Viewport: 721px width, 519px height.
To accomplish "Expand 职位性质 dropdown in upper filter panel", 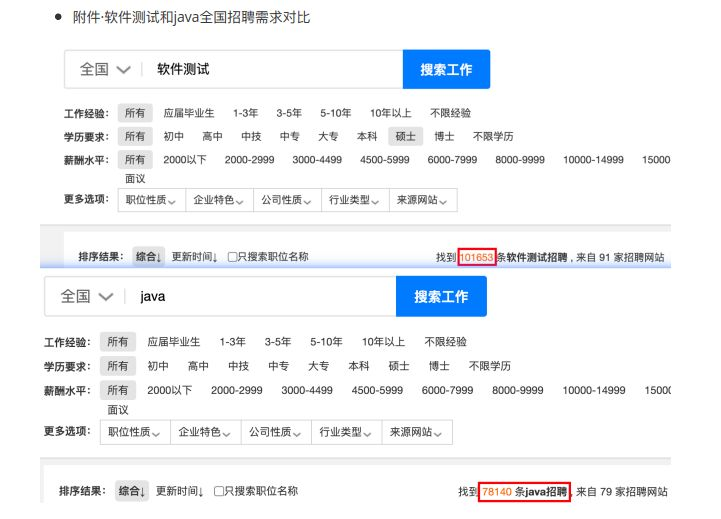I will coord(151,200).
